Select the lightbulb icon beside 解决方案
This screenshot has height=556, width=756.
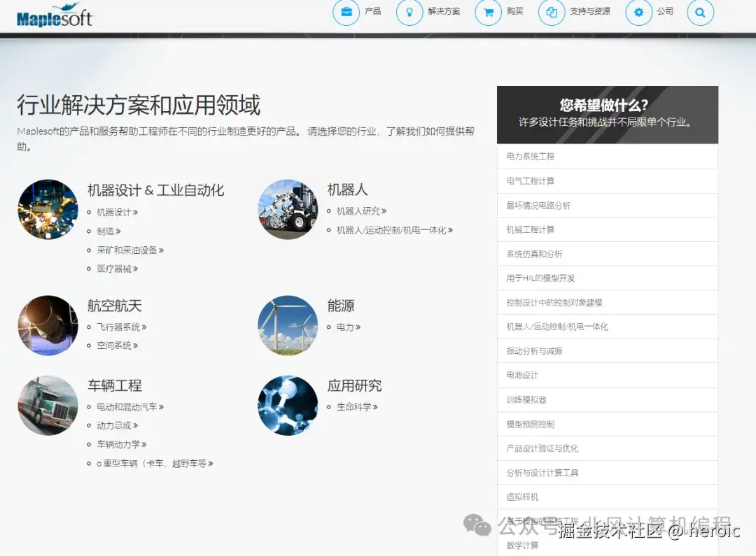tap(409, 12)
